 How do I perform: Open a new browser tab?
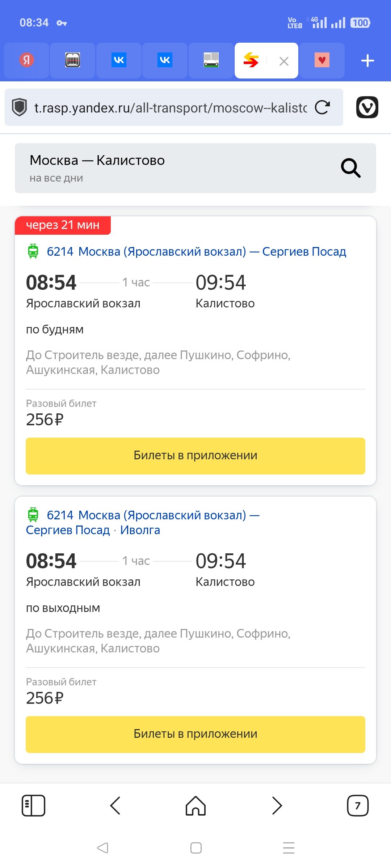click(367, 60)
